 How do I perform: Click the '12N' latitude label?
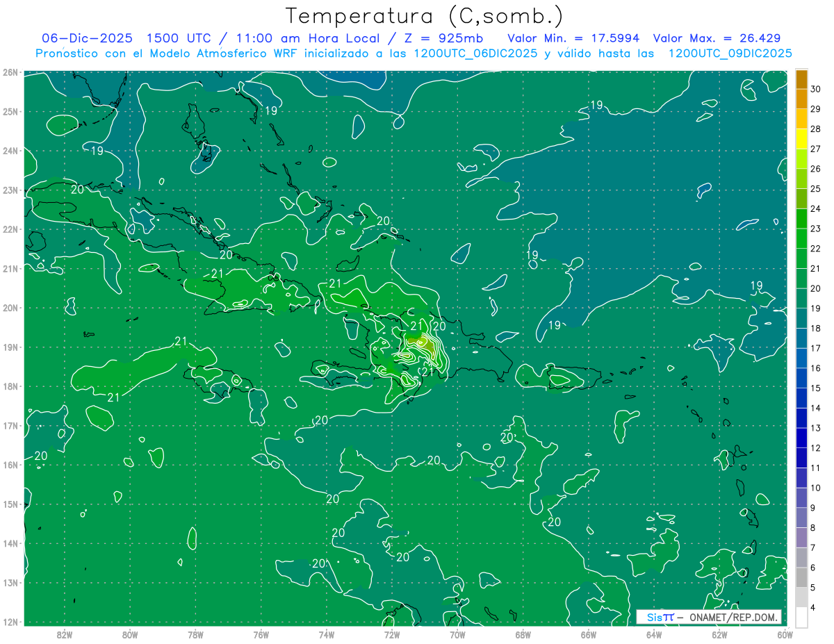point(10,622)
